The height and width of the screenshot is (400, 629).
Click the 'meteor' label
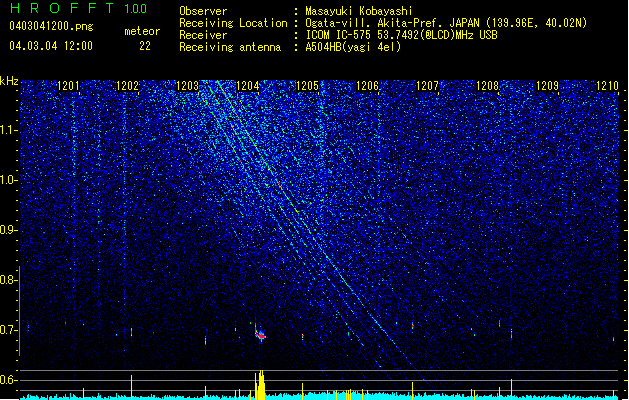click(x=142, y=31)
